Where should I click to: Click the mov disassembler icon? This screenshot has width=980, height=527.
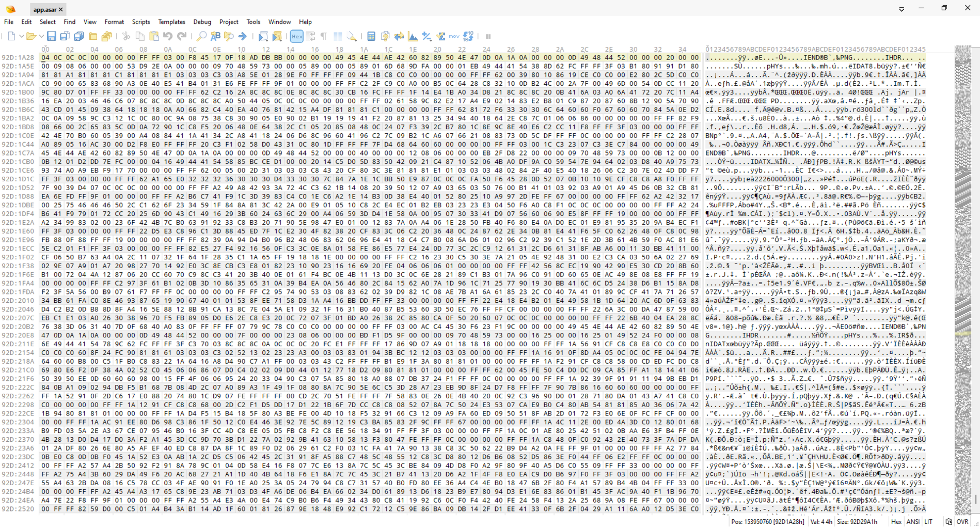454,36
